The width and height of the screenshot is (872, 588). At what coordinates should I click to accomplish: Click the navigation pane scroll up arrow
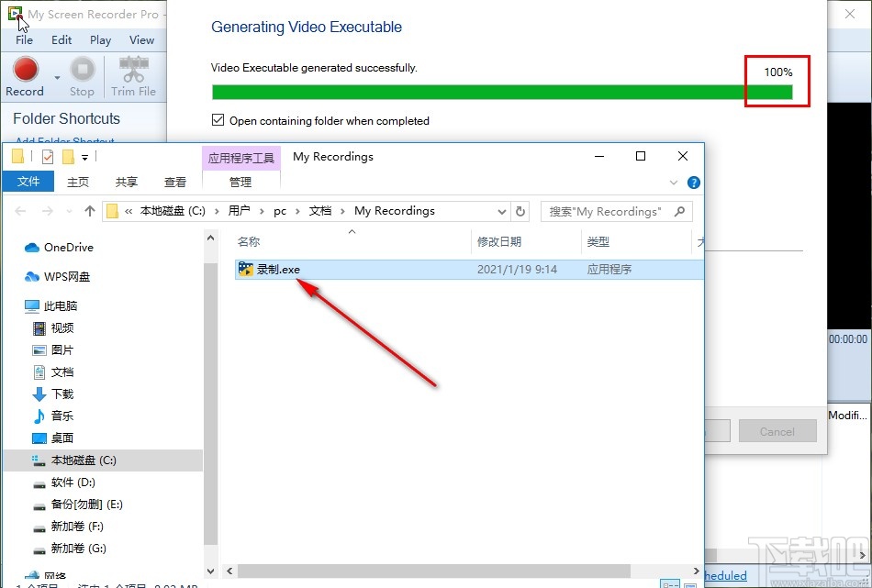[210, 238]
